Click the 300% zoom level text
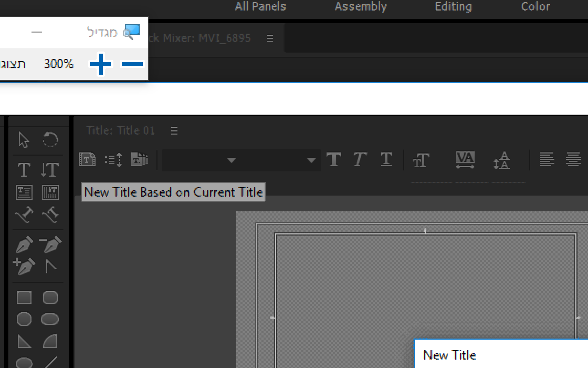588x368 pixels. click(x=59, y=64)
